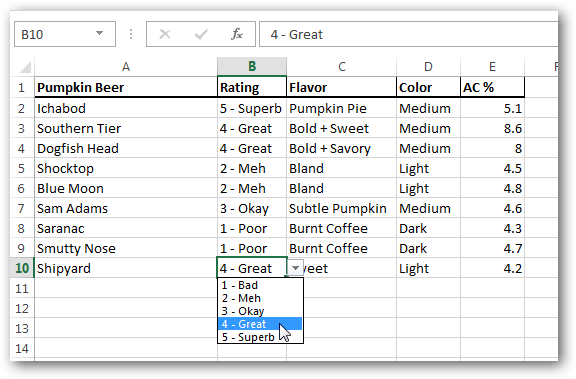Choose '5 - Superb' from the dropdown list
Viewport: 576px width, 379px height.
[260, 337]
